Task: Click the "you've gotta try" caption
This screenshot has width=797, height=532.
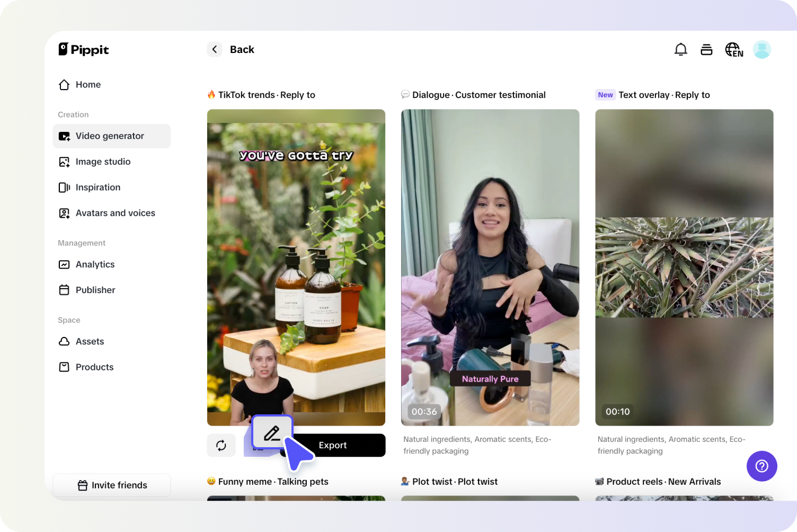Action: pyautogui.click(x=296, y=155)
